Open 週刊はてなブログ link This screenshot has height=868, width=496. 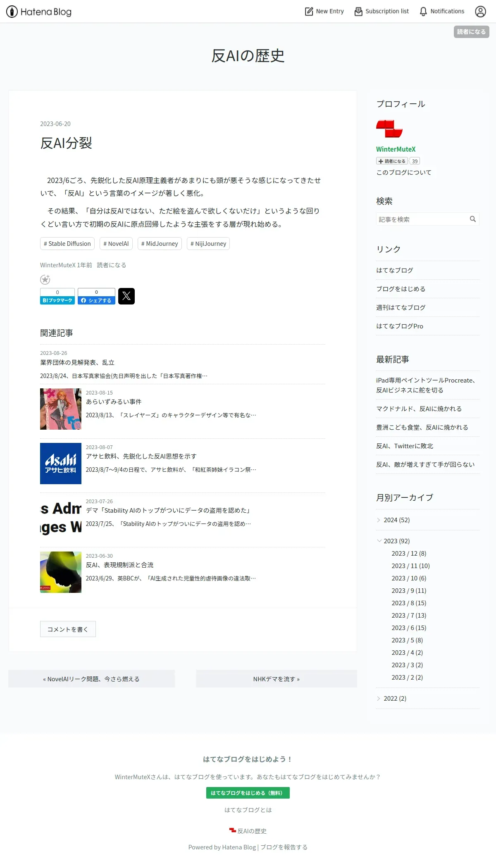401,307
